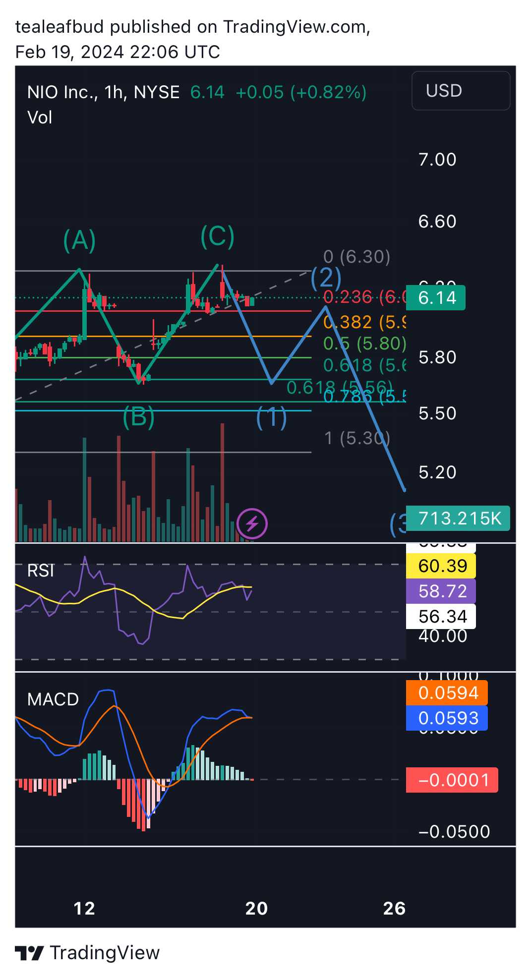Click the Fib level label 0.5 (5.80)
531x980 pixels.
tap(365, 343)
